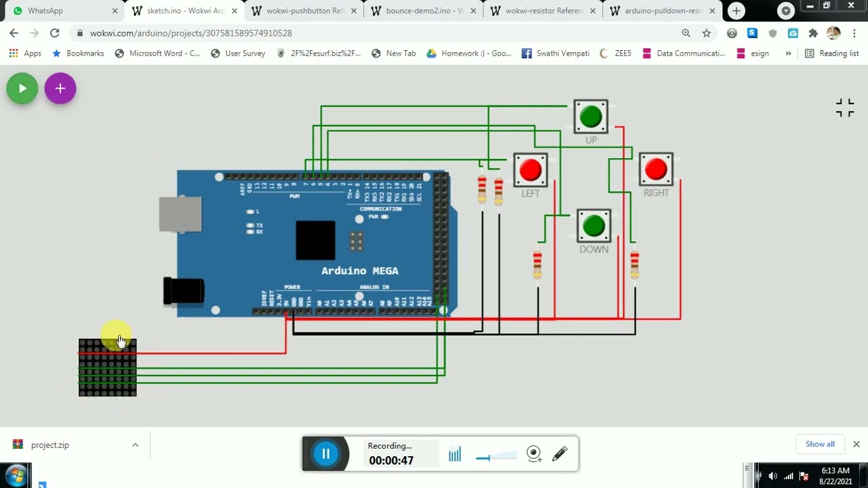Open the Extensions puzzle icon
This screenshot has width=868, height=488.
pyautogui.click(x=813, y=33)
